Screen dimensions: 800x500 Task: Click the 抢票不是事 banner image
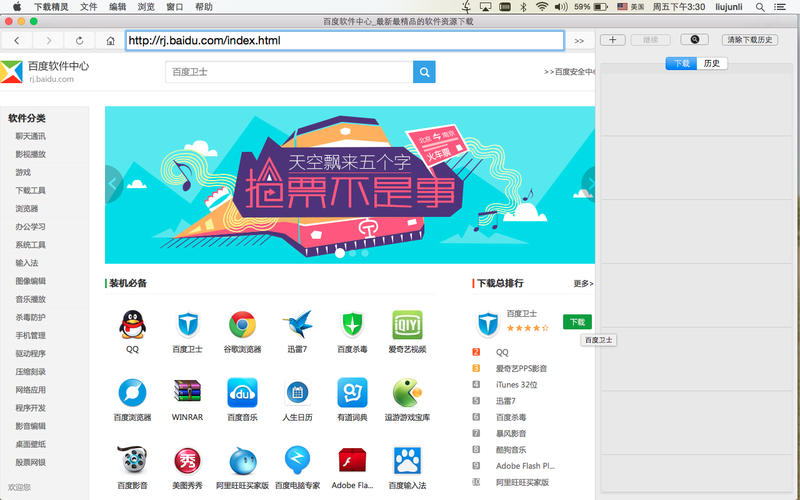coord(350,185)
